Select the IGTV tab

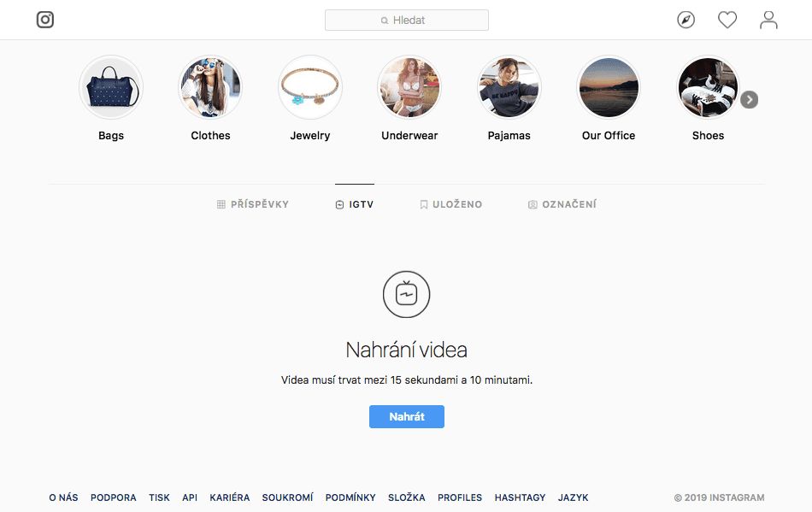pyautogui.click(x=354, y=204)
